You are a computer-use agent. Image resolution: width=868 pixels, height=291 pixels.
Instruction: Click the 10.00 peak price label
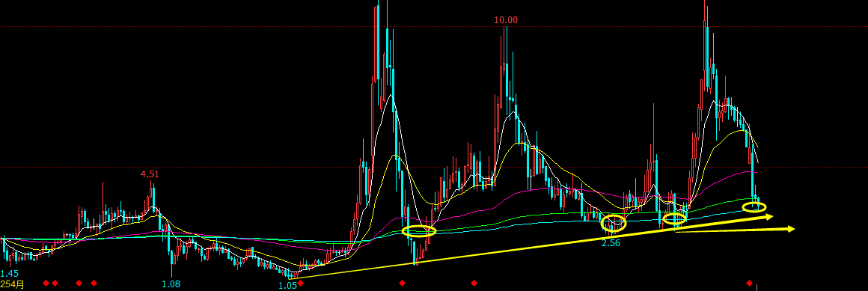click(x=506, y=20)
